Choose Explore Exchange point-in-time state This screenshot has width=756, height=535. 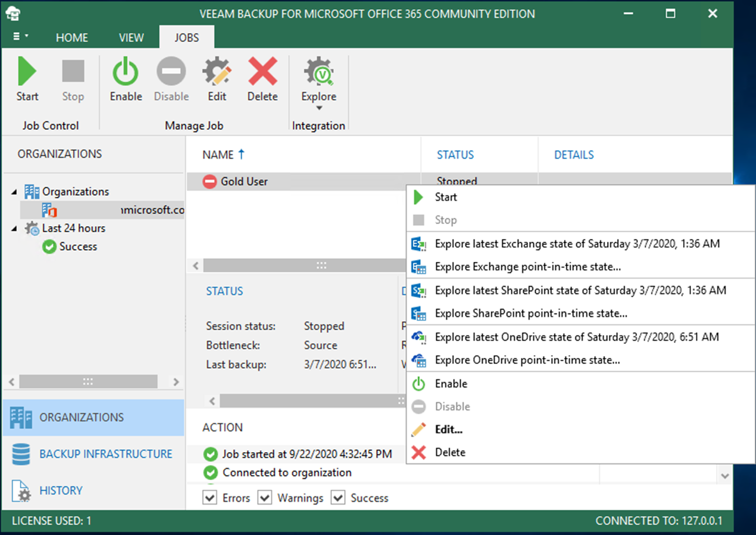pyautogui.click(x=580, y=267)
